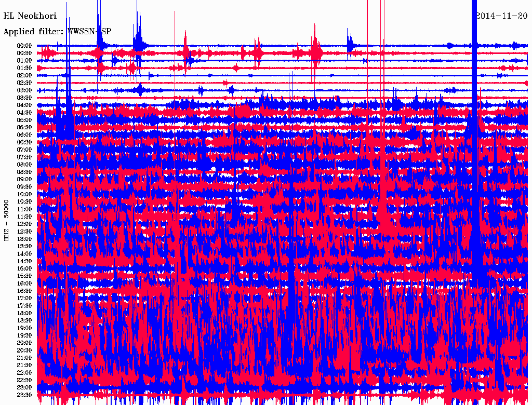Viewport: 532px width, 405px height.
Task: Select the 05:00 time label
Action: pyautogui.click(x=24, y=120)
